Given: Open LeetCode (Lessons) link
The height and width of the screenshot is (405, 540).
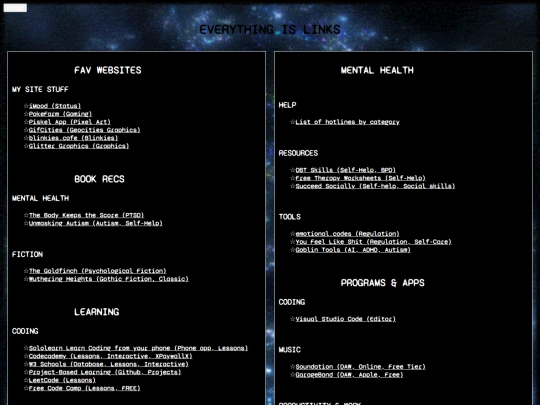Looking at the screenshot, I should click(x=62, y=380).
